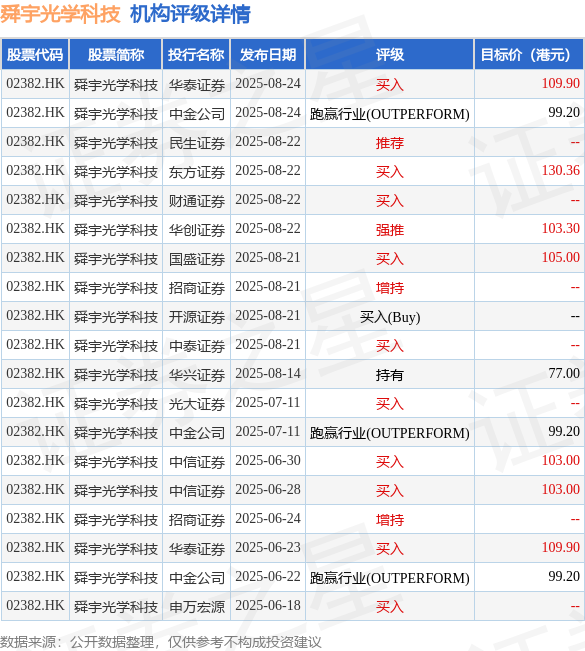This screenshot has width=585, height=651.
Task: Select target price 130.36 from 东方证券
Action: coord(561,170)
